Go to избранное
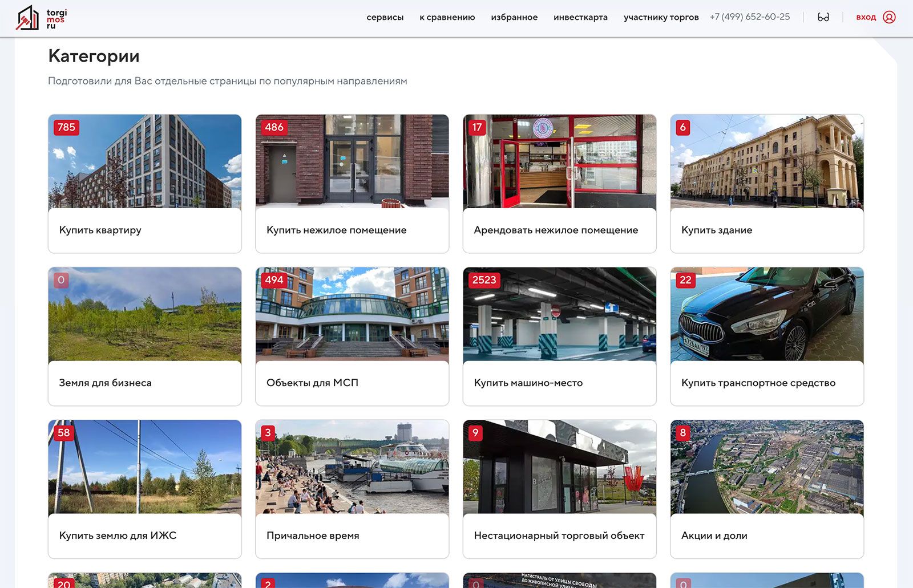The height and width of the screenshot is (588, 913). (514, 17)
